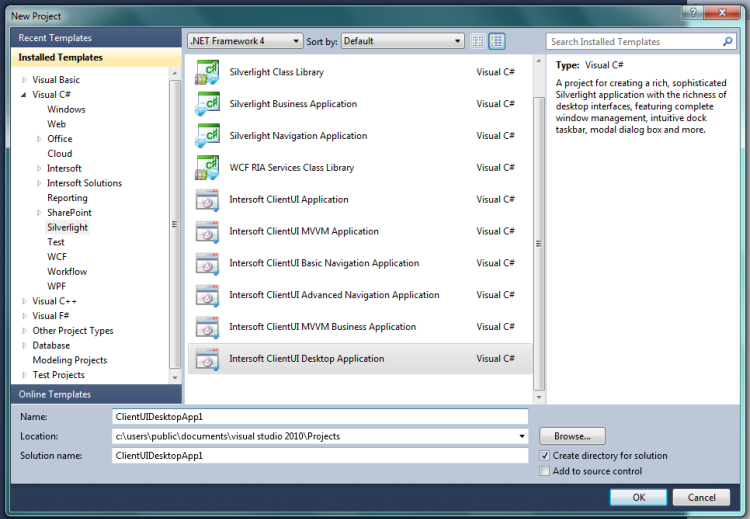This screenshot has width=750, height=519.
Task: Click the project Name input field
Action: point(320,417)
